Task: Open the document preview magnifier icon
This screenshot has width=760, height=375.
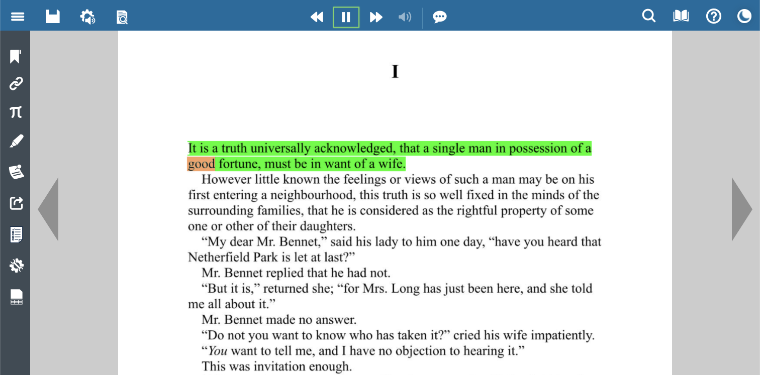Action: pyautogui.click(x=122, y=17)
